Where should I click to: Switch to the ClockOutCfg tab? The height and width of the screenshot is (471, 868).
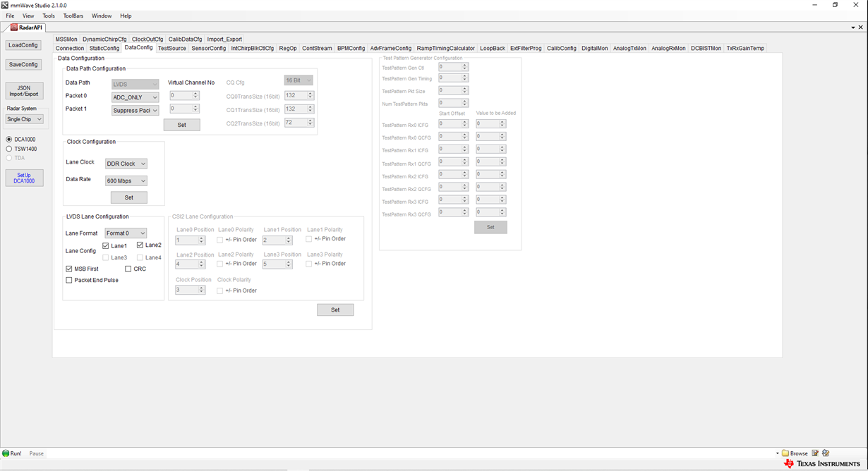pyautogui.click(x=147, y=39)
